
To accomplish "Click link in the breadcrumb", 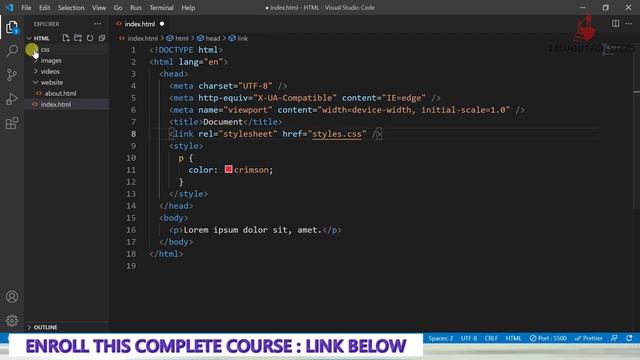I will click(242, 38).
